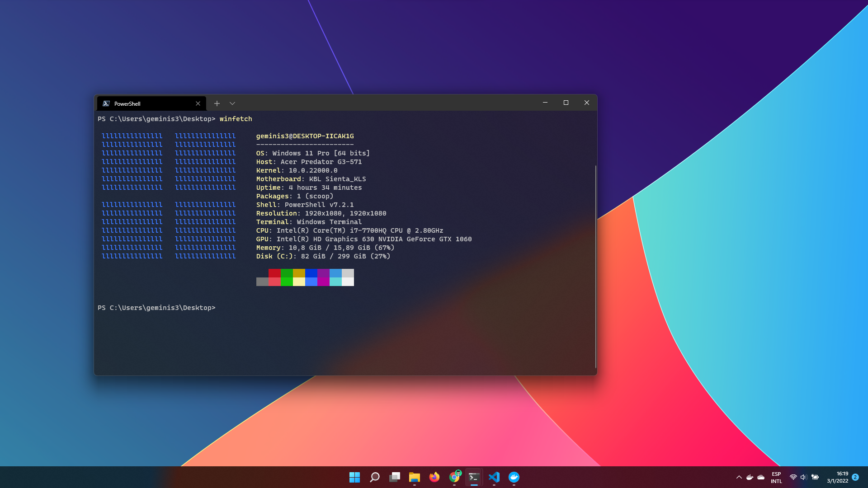Open Docker Desktop from taskbar
This screenshot has width=868, height=488.
coord(514,477)
